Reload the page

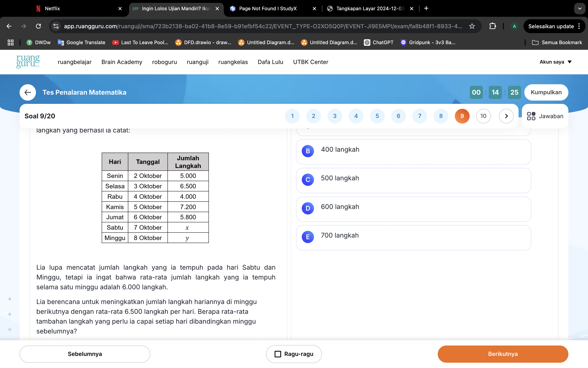tap(38, 26)
